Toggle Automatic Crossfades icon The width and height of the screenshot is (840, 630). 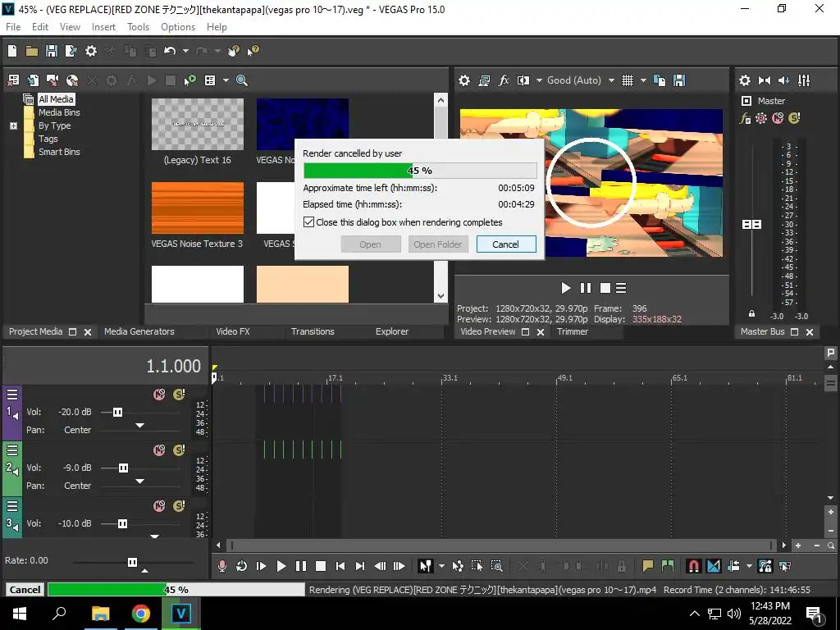pos(714,566)
